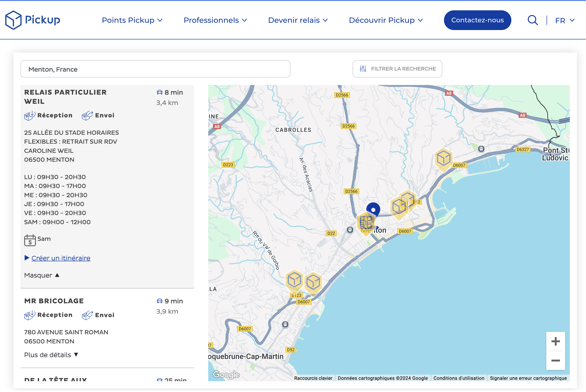Click the Pickup logo
586x392 pixels.
(32, 20)
